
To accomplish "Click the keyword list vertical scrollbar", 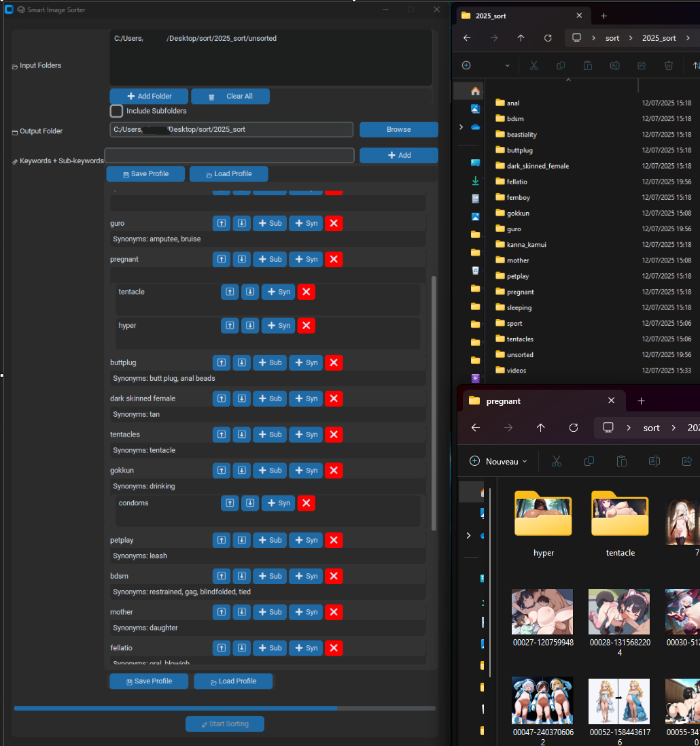I will 434,403.
